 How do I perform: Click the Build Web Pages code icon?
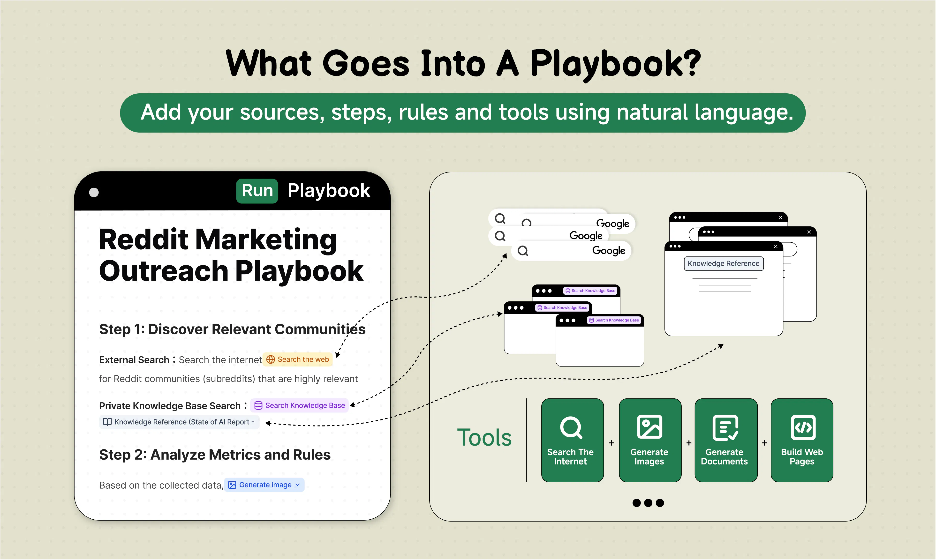click(803, 427)
